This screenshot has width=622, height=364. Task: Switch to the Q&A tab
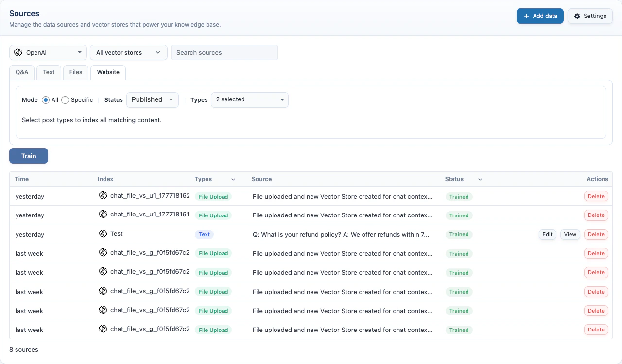[21, 72]
